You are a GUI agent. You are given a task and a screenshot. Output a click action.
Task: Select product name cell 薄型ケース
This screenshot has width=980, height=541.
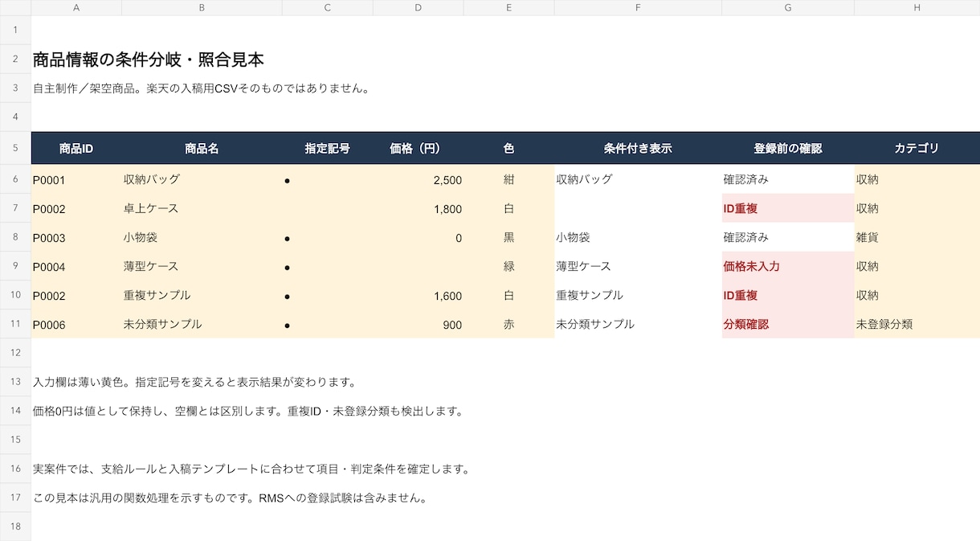pyautogui.click(x=202, y=266)
